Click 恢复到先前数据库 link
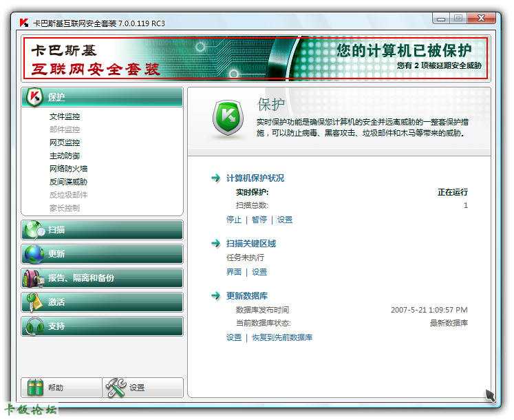Screen dimensions: 514x420 tap(282, 337)
